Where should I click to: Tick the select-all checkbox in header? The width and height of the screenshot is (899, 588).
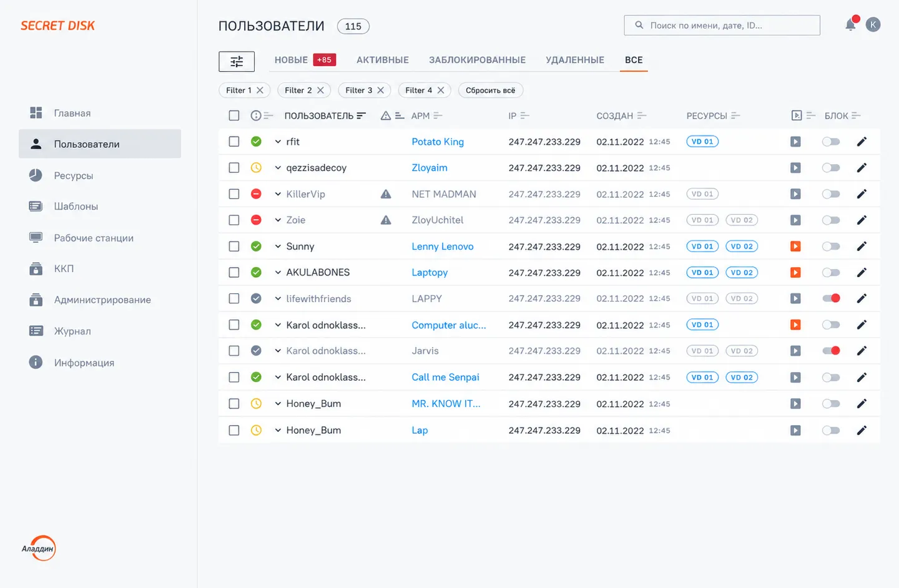[x=234, y=116]
